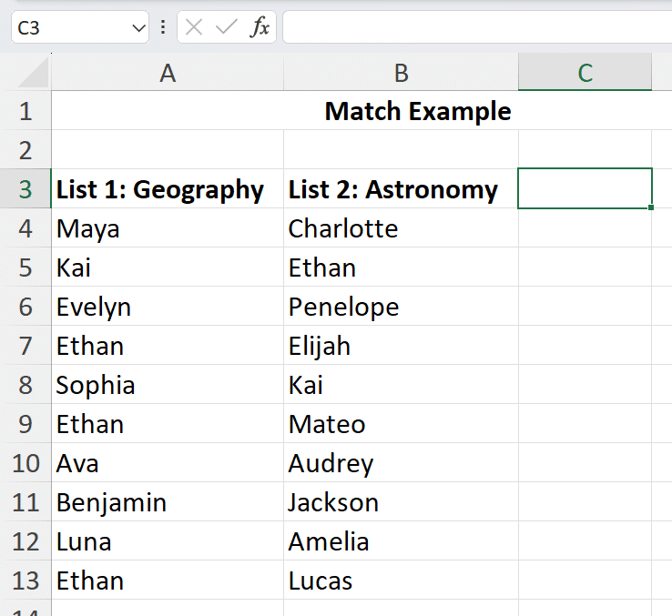This screenshot has height=616, width=672.
Task: Select Ethan in the Astronomy list
Action: (401, 267)
